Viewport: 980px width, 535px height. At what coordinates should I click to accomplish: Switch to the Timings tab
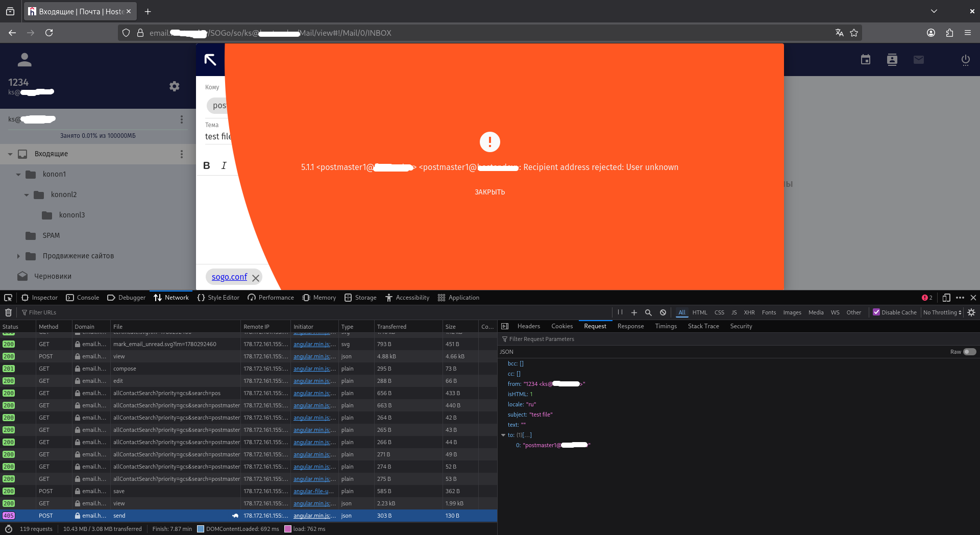click(666, 326)
